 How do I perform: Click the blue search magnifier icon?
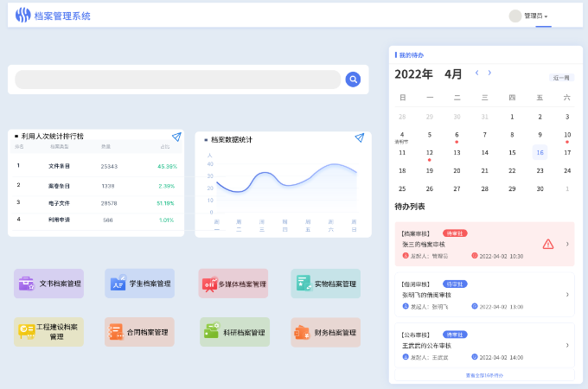[x=353, y=80]
